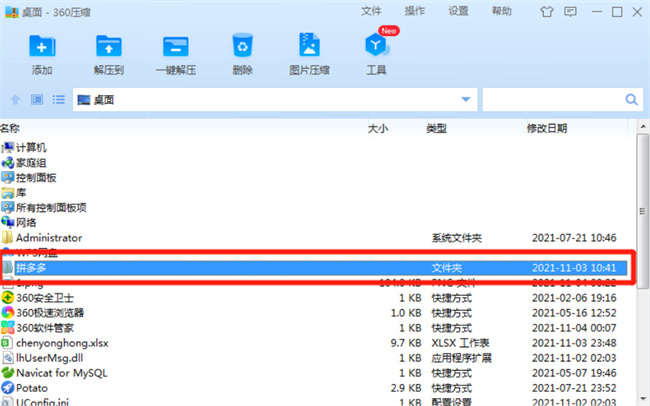Open the 工具 (Tools) icon
This screenshot has height=406, width=650.
pos(376,45)
